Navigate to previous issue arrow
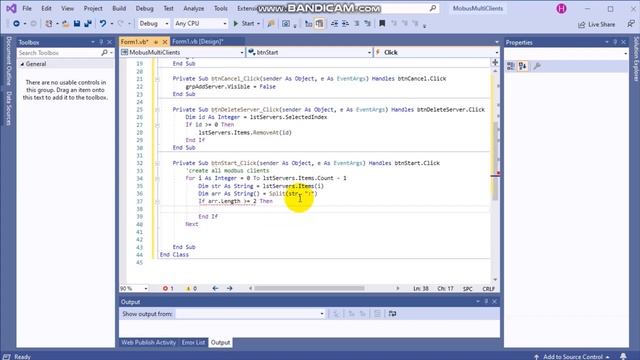This screenshot has height=360, width=640. point(215,288)
